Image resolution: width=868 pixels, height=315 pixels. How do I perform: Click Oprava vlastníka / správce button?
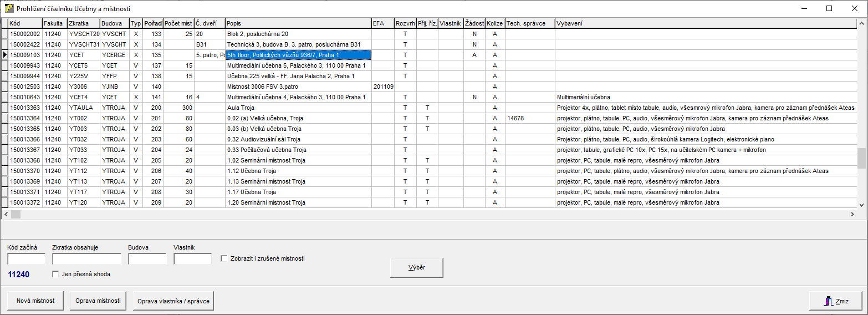coord(173,301)
